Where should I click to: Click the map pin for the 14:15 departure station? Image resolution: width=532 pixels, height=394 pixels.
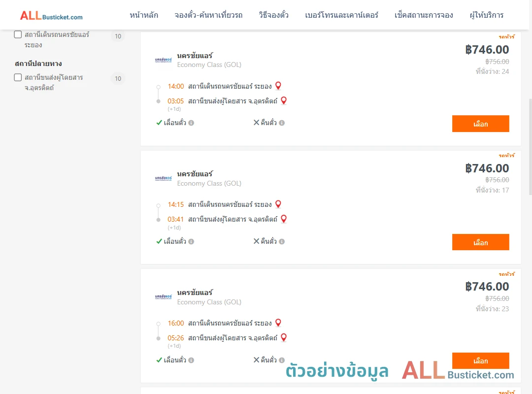tap(278, 204)
